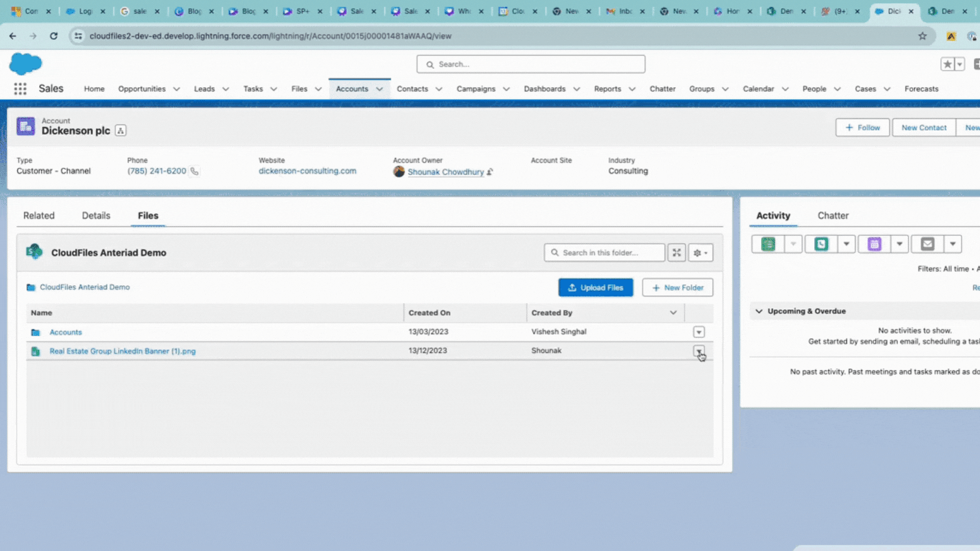The height and width of the screenshot is (551, 980).
Task: Reload the page with the refresh icon
Action: (54, 36)
